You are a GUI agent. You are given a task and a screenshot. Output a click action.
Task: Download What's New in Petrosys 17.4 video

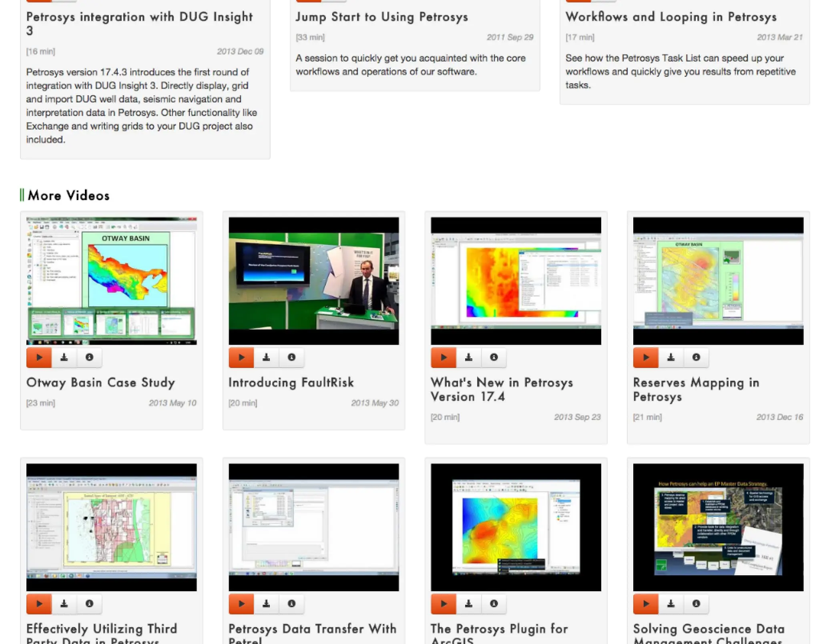pos(469,357)
